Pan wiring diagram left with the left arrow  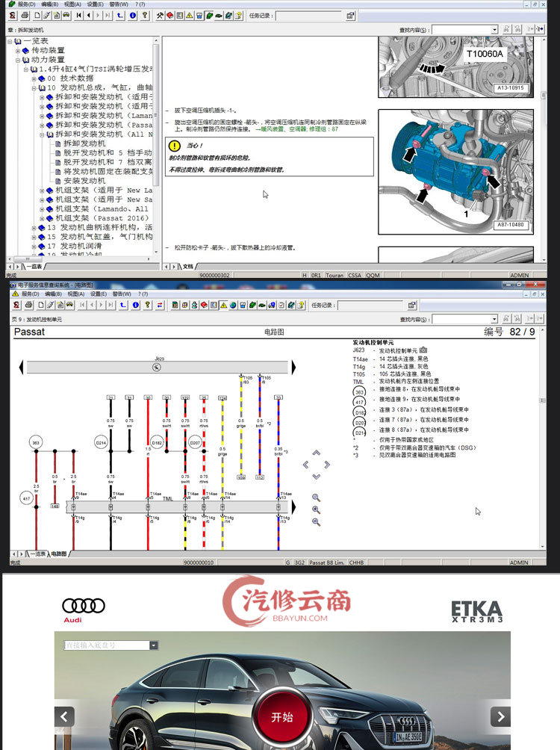click(x=305, y=465)
